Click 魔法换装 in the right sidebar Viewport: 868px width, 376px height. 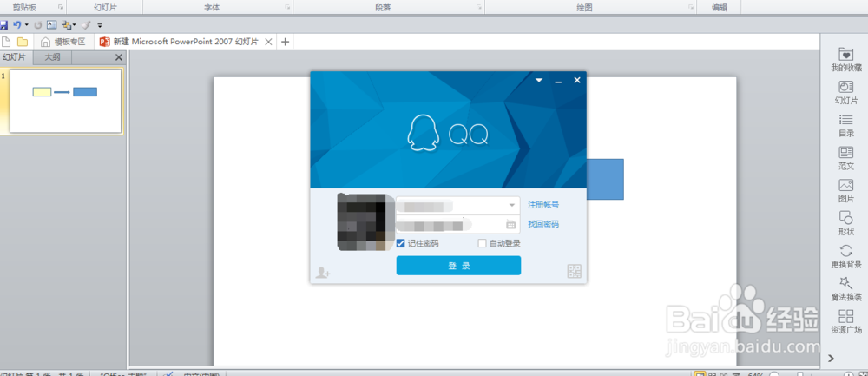point(845,288)
